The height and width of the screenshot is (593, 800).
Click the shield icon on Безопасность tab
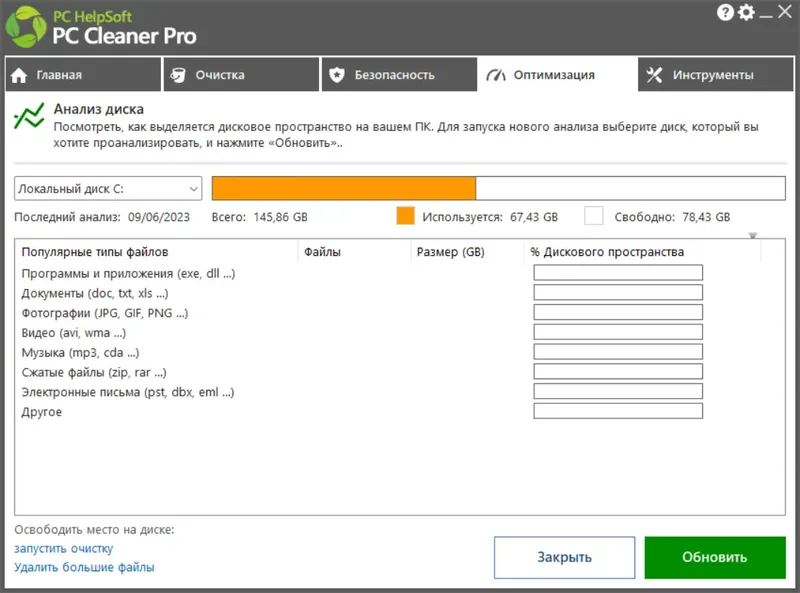pos(337,75)
